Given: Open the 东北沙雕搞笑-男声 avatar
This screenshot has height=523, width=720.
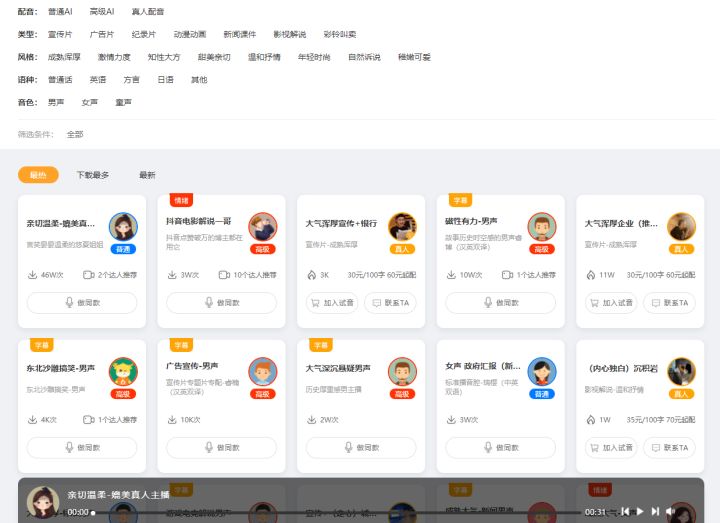Looking at the screenshot, I should tap(123, 371).
